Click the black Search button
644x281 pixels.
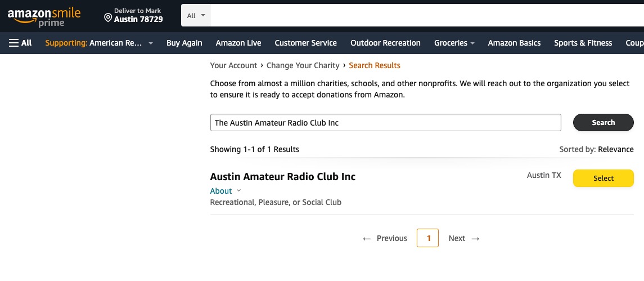(x=603, y=123)
